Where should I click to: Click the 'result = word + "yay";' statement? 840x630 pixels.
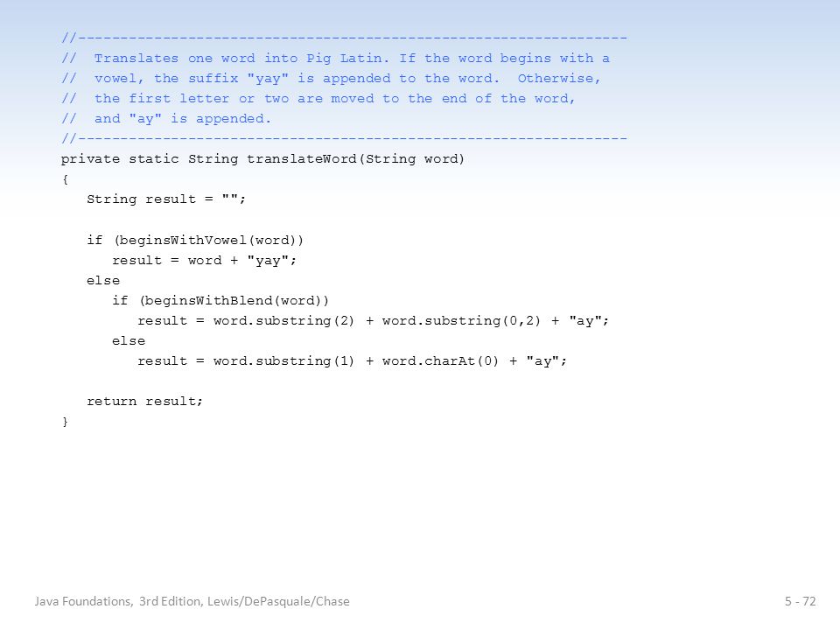[x=204, y=261]
